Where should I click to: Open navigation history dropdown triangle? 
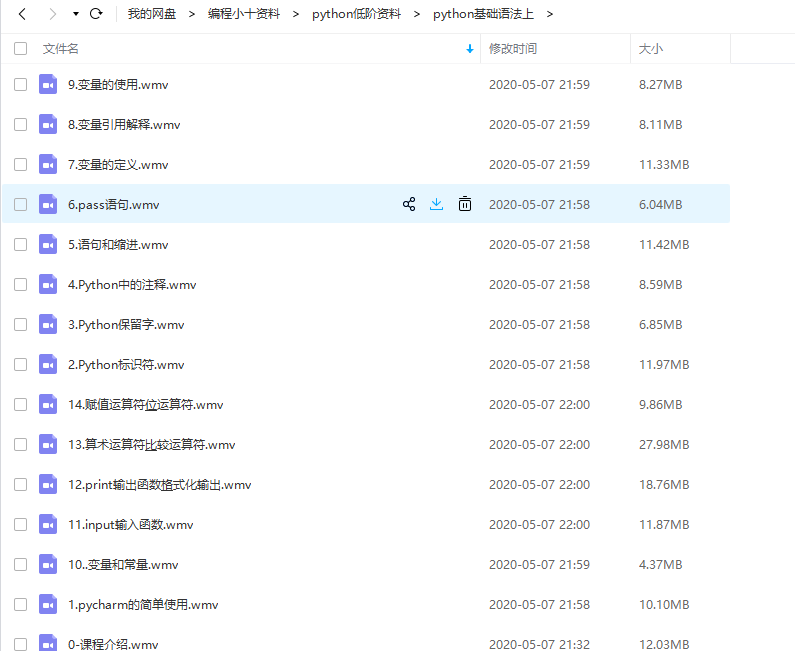[x=76, y=14]
